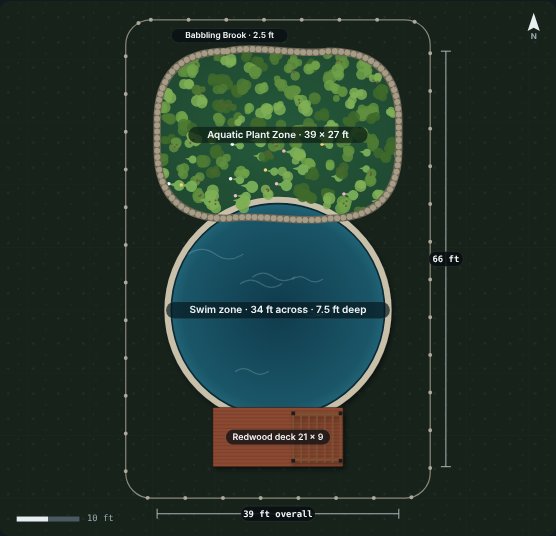Click the north arrow compass icon

coord(533,26)
